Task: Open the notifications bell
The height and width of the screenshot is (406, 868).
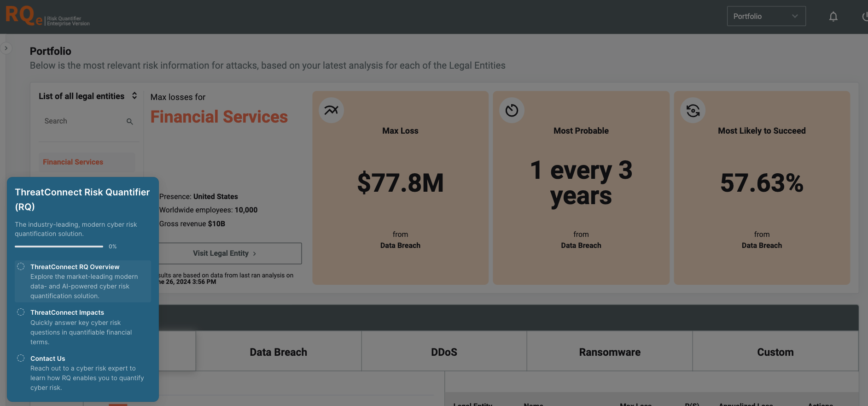Action: [833, 17]
